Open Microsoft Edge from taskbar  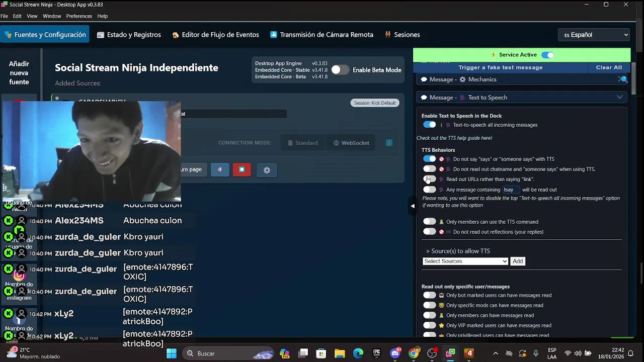(358, 353)
